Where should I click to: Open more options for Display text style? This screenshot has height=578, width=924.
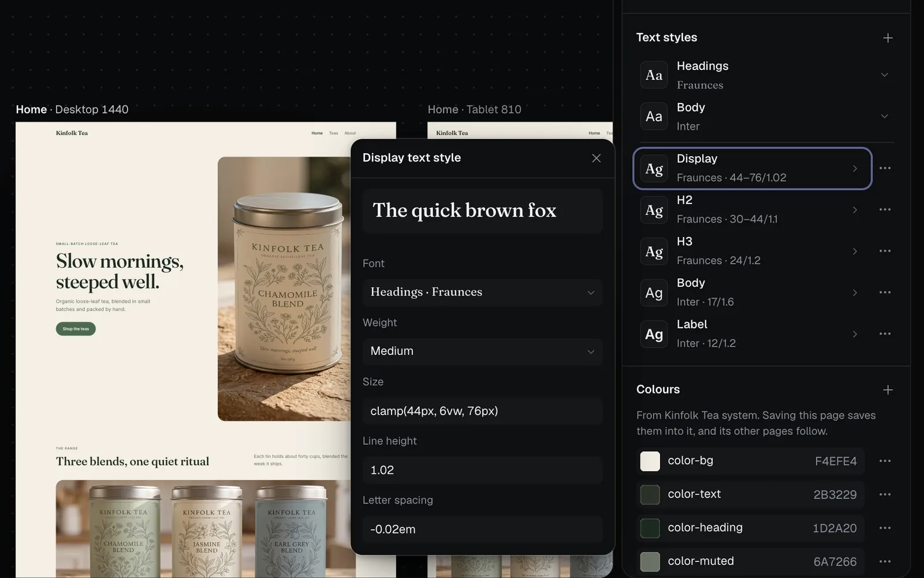coord(885,168)
